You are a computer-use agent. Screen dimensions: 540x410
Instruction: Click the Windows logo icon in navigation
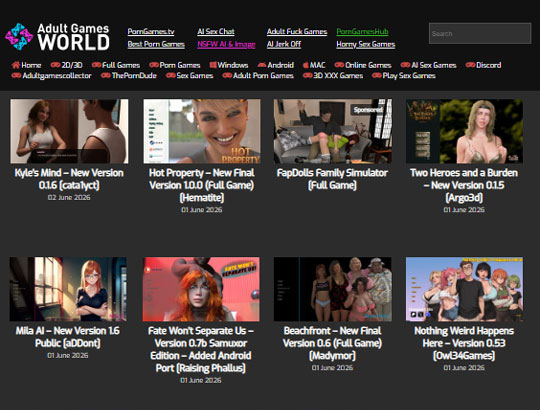coord(213,65)
